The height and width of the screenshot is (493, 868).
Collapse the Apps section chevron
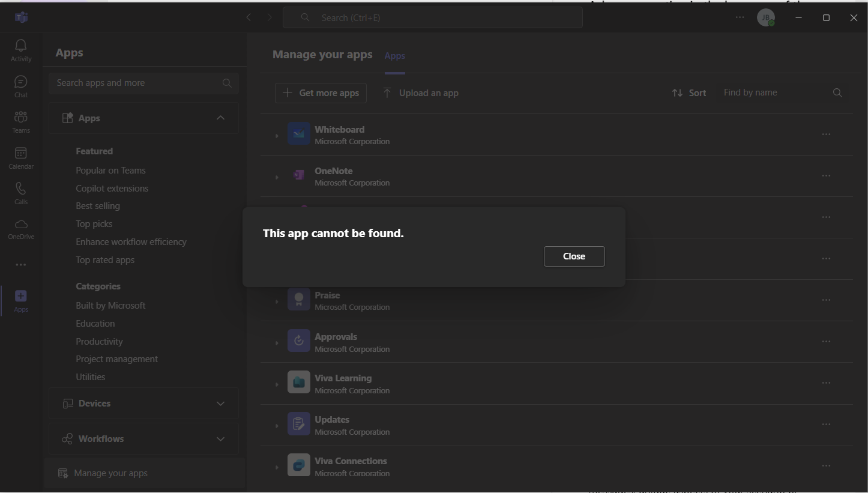pyautogui.click(x=220, y=118)
